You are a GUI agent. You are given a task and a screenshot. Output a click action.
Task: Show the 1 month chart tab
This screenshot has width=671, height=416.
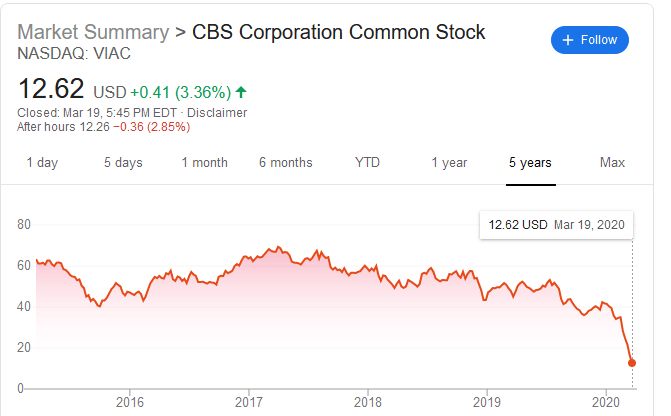pyautogui.click(x=205, y=162)
